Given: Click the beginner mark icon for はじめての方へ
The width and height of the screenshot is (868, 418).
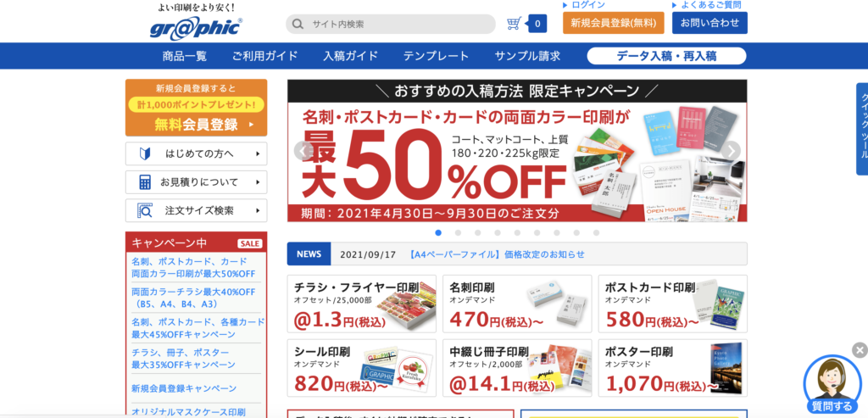Looking at the screenshot, I should 145,154.
